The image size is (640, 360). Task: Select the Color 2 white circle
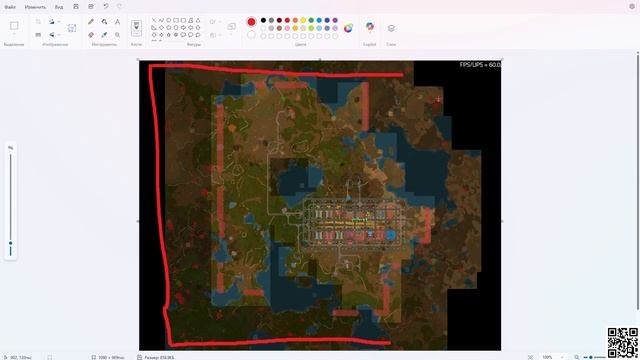(x=251, y=35)
